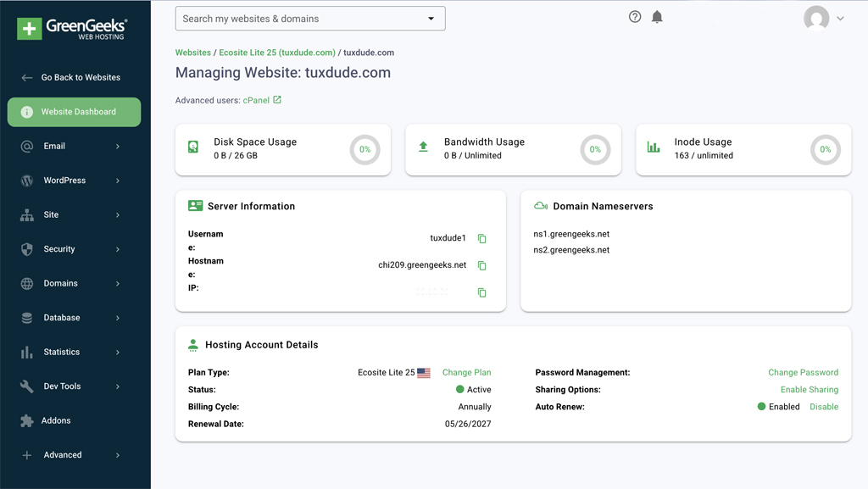
Task: Click the Hosting Account Details person icon
Action: (192, 345)
